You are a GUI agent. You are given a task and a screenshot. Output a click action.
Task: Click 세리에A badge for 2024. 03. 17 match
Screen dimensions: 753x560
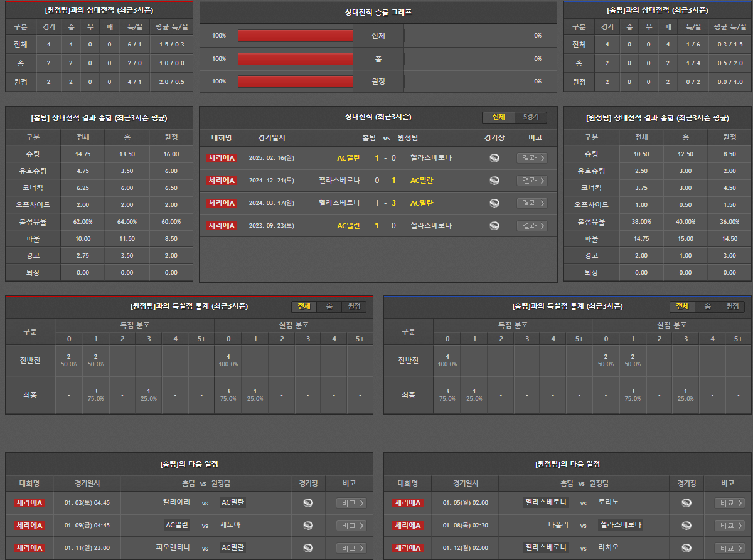221,203
